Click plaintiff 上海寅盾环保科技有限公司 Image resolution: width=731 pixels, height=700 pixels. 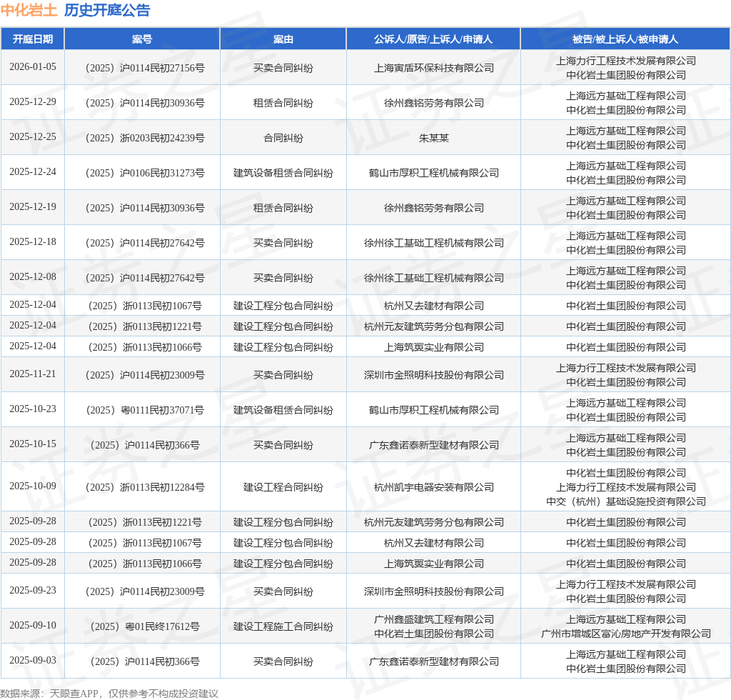tap(433, 68)
